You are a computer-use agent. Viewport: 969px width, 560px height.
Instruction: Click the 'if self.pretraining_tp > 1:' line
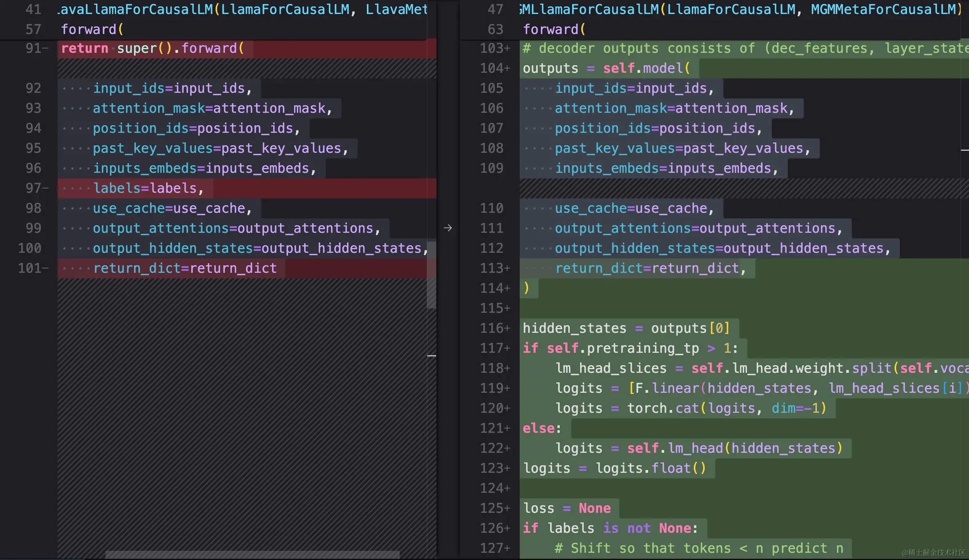[x=630, y=348]
